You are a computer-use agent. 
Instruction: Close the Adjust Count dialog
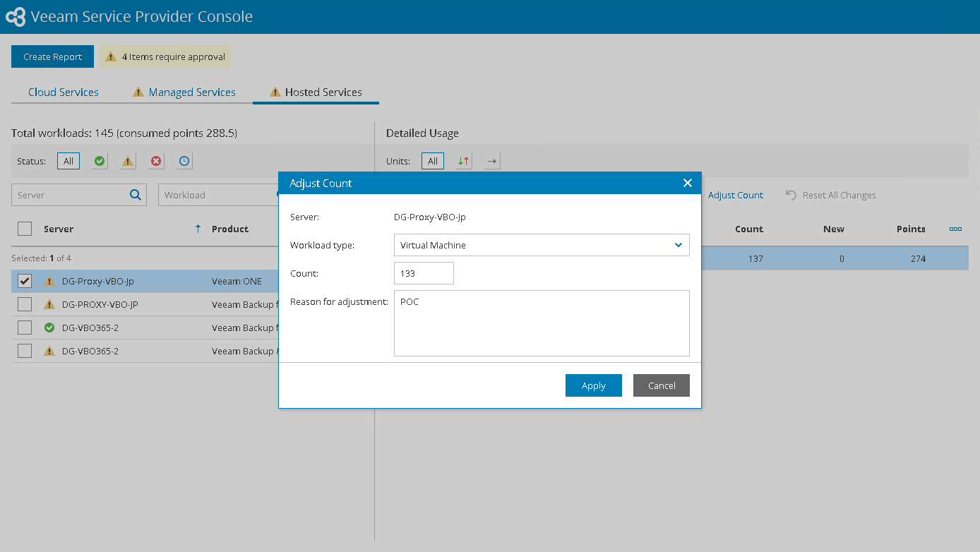(x=688, y=183)
